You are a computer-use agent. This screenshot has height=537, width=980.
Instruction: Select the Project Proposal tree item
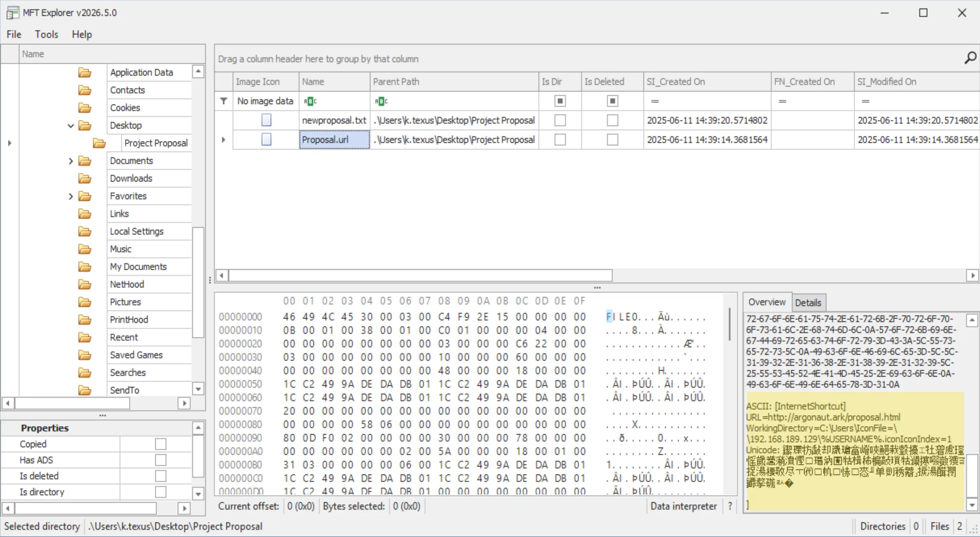tap(156, 143)
